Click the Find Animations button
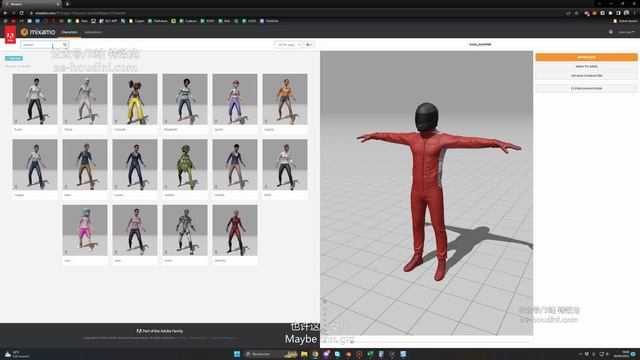640x360 pixels. (x=586, y=88)
